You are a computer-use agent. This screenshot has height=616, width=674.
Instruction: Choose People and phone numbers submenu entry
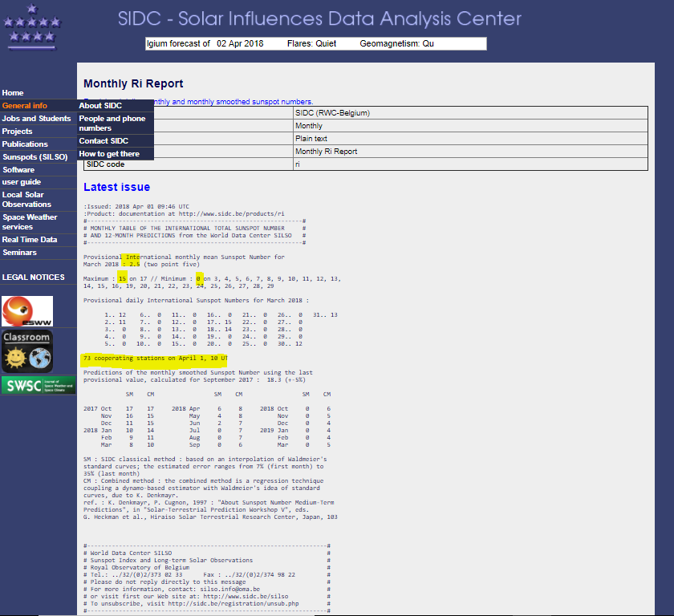coord(112,124)
